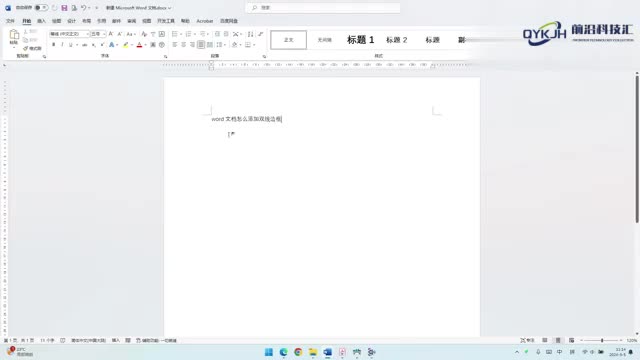Switch to the Acrobat tab
Viewport: 640px width, 360px height.
tap(204, 21)
